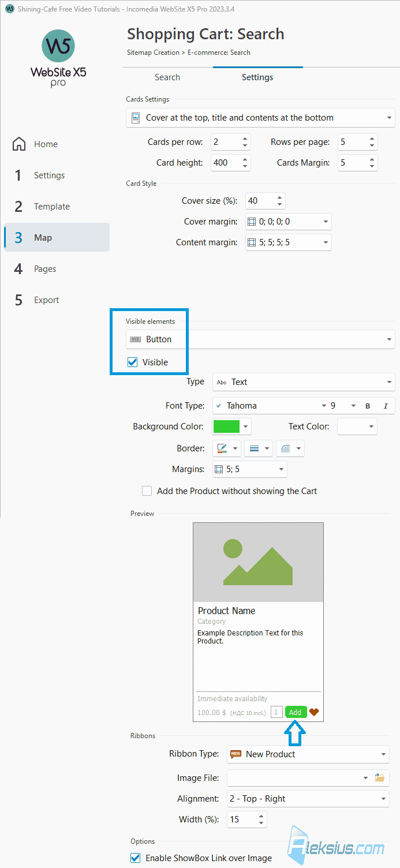The width and height of the screenshot is (400, 868).
Task: Click the WebSite X5 Pro logo
Action: (x=58, y=57)
